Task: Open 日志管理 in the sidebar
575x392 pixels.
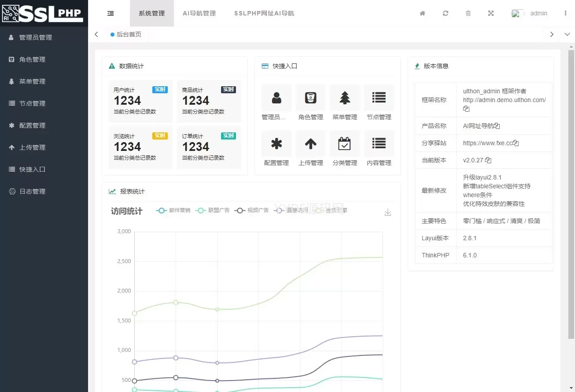Action: [32, 191]
